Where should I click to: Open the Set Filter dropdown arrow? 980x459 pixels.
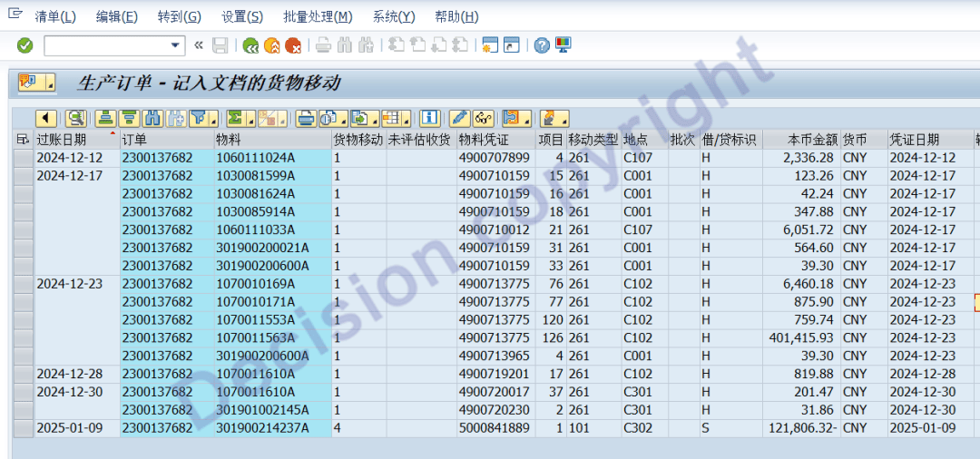(215, 119)
